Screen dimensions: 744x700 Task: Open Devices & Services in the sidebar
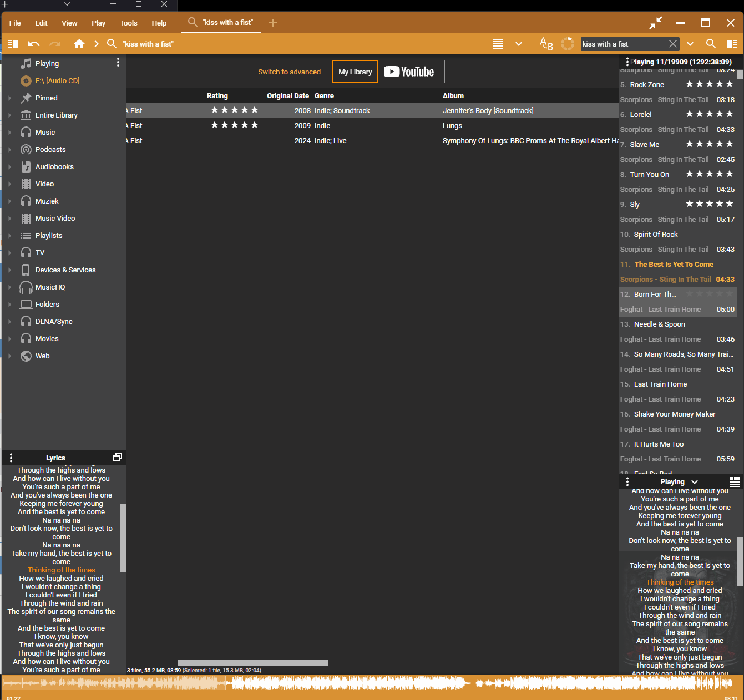coord(65,270)
